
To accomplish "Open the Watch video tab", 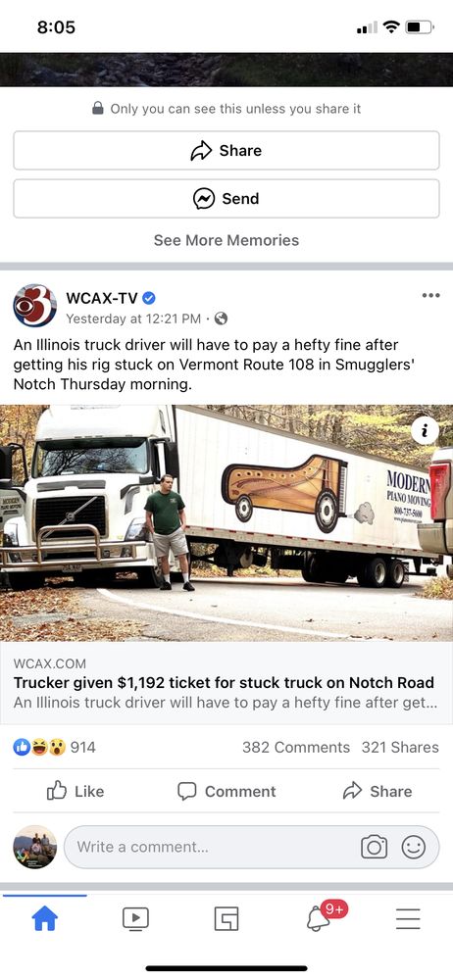I will [135, 918].
